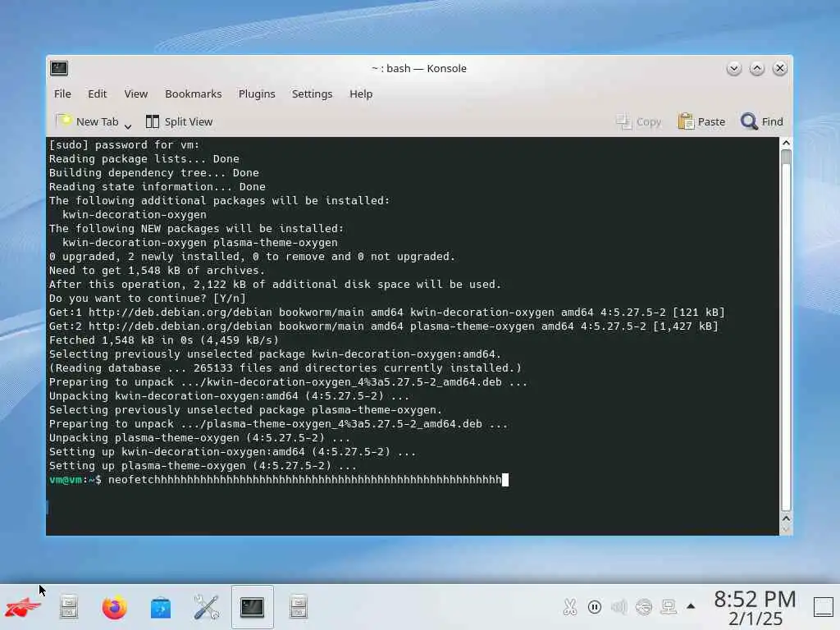Open the file manager in taskbar
The width and height of the screenshot is (840, 630).
pos(69,608)
